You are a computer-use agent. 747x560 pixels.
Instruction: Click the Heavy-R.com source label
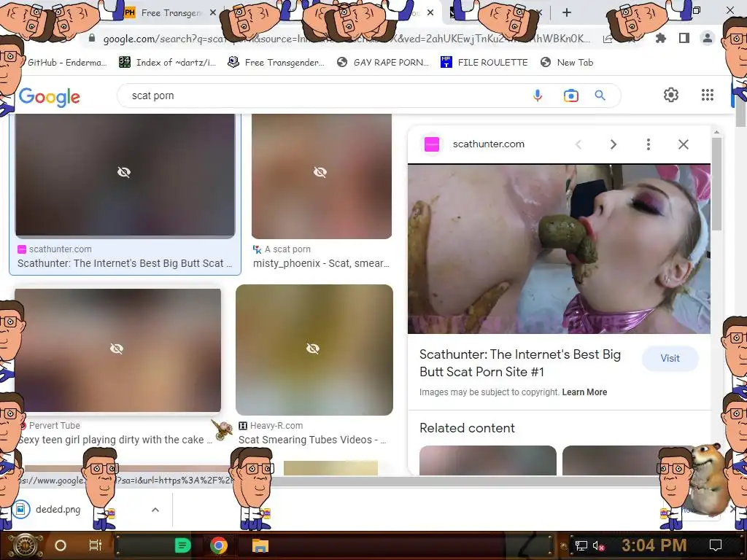(276, 426)
